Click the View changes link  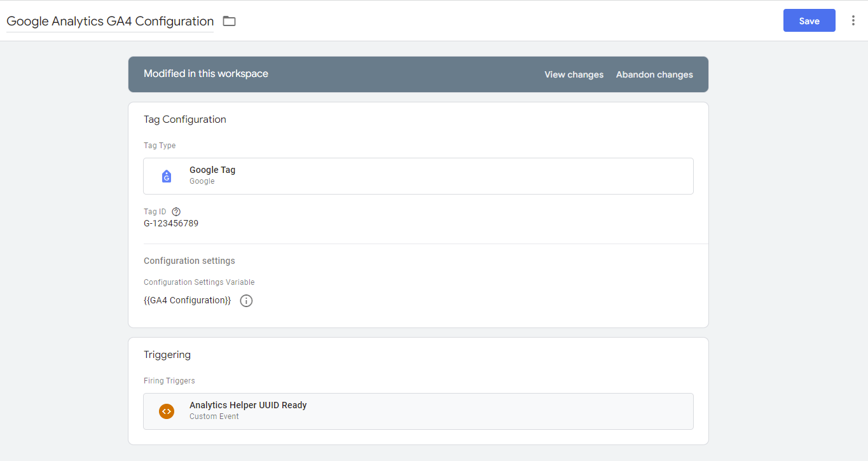pyautogui.click(x=574, y=74)
